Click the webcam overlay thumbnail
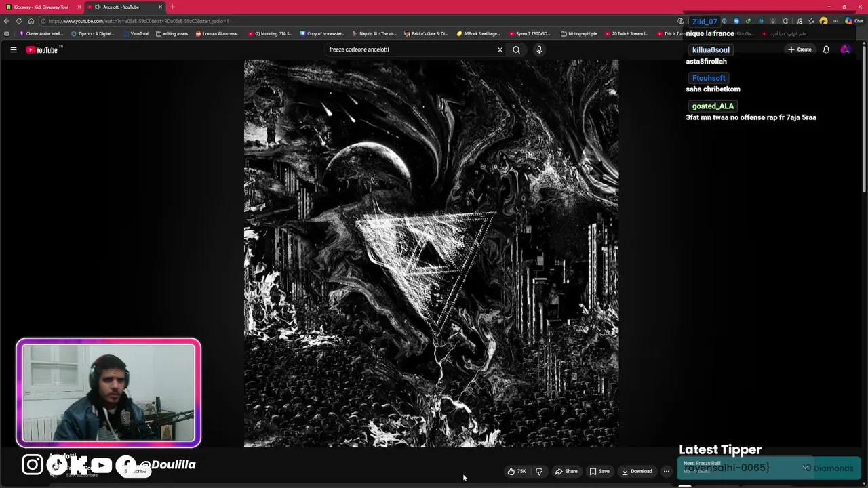Image resolution: width=868 pixels, height=488 pixels. point(108,392)
